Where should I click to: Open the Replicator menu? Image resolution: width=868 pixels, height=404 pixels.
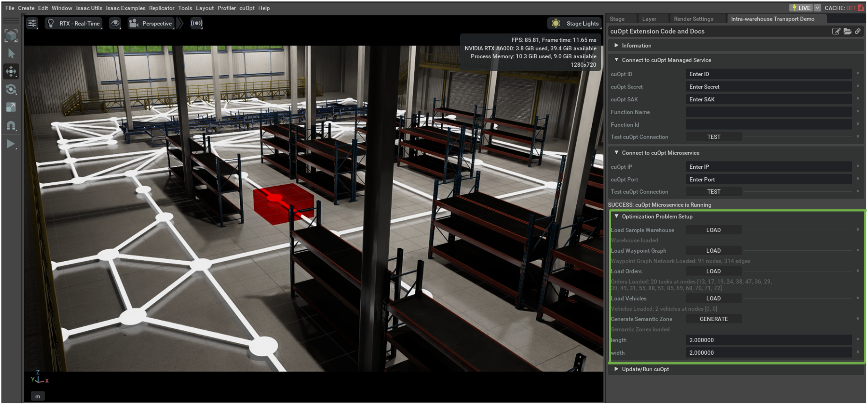[x=162, y=8]
